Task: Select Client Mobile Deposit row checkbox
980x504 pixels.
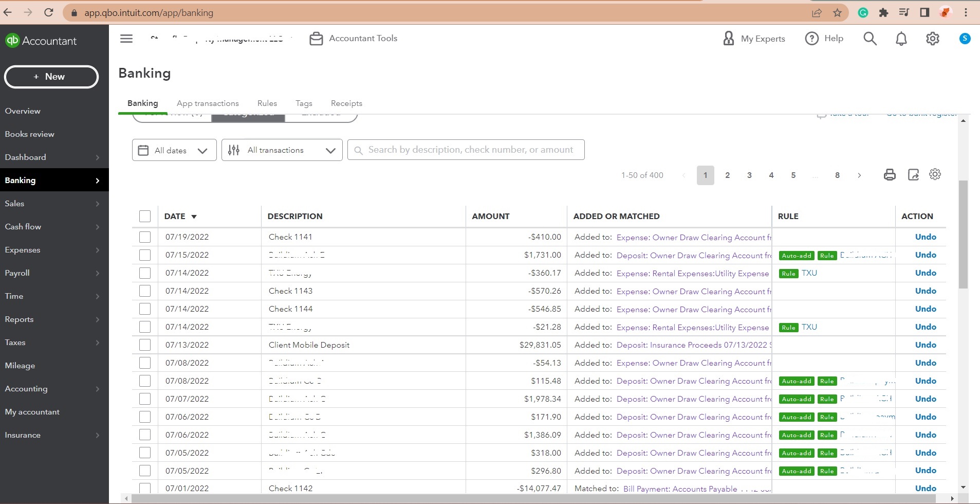Action: (x=145, y=345)
